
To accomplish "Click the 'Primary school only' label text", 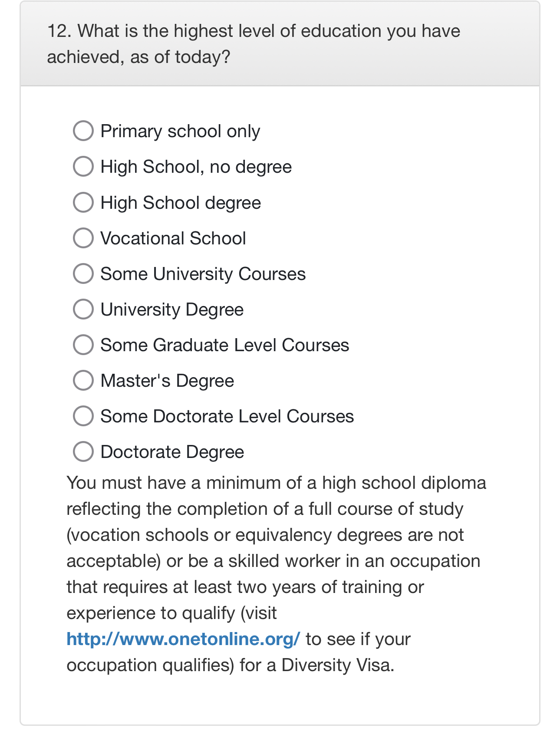I will pyautogui.click(x=180, y=131).
